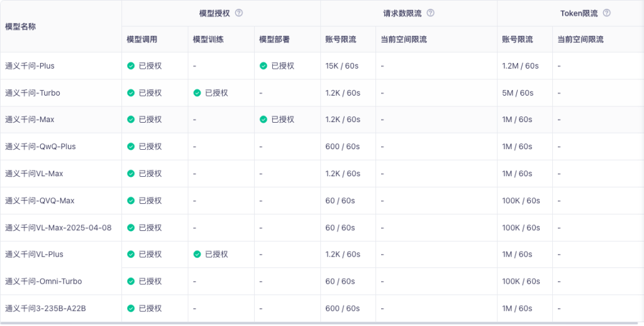Click the Token限流 group header text
Viewport: 644px width, 326px height.
[579, 13]
